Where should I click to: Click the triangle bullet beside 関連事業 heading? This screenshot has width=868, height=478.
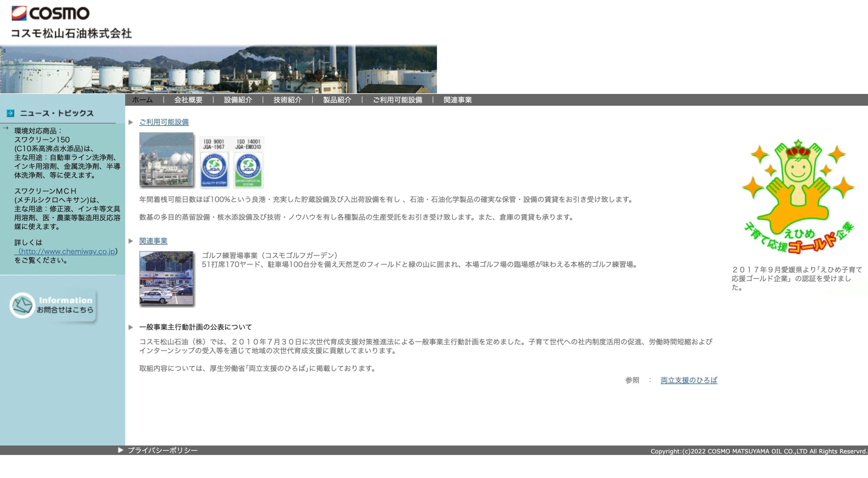pyautogui.click(x=131, y=241)
